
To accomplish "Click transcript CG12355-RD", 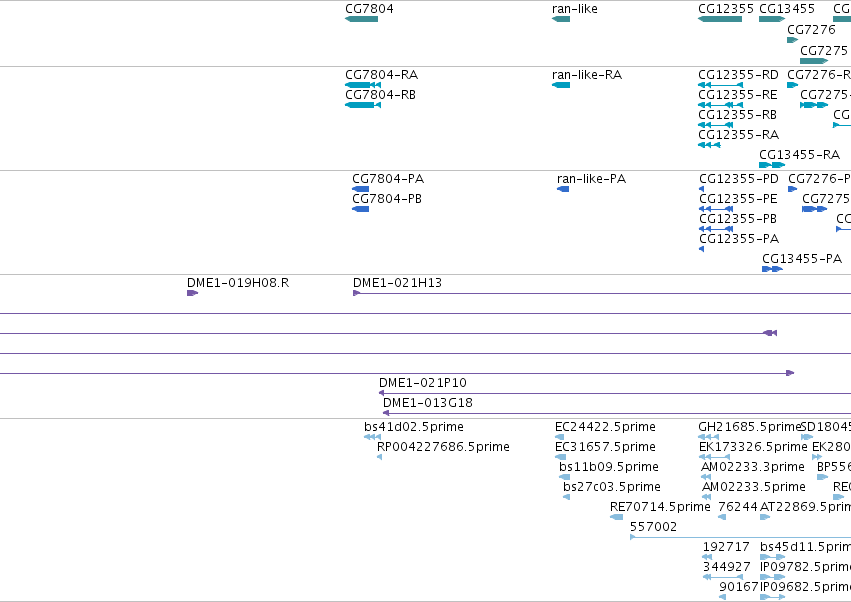I will (x=738, y=74).
